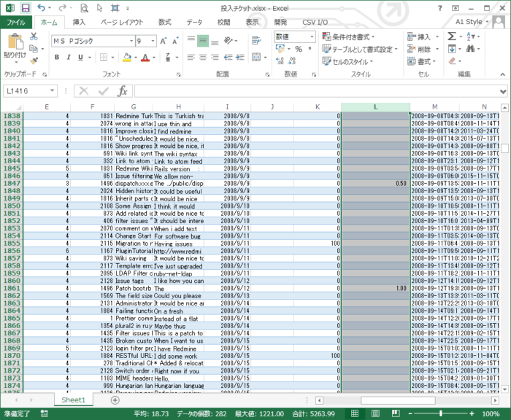The width and height of the screenshot is (511, 420).
Task: Switch to Page Layout view in status bar
Action: (375, 413)
